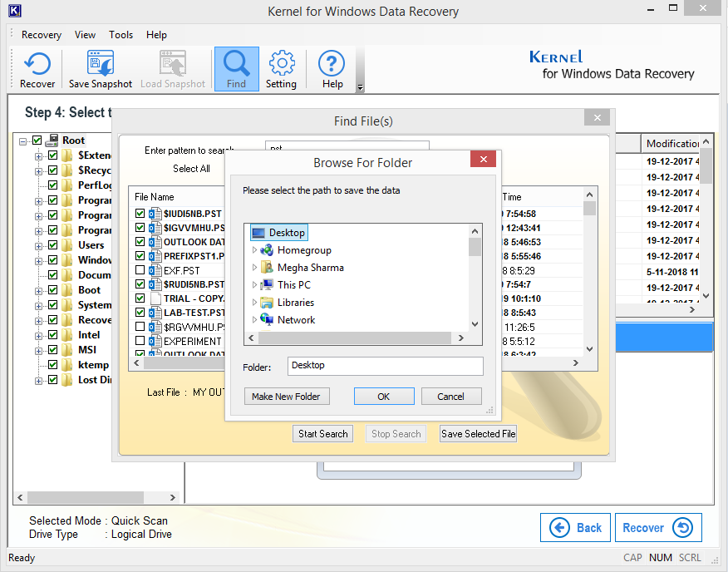Collapse the Root tree node
This screenshot has width=728, height=572.
pos(22,141)
